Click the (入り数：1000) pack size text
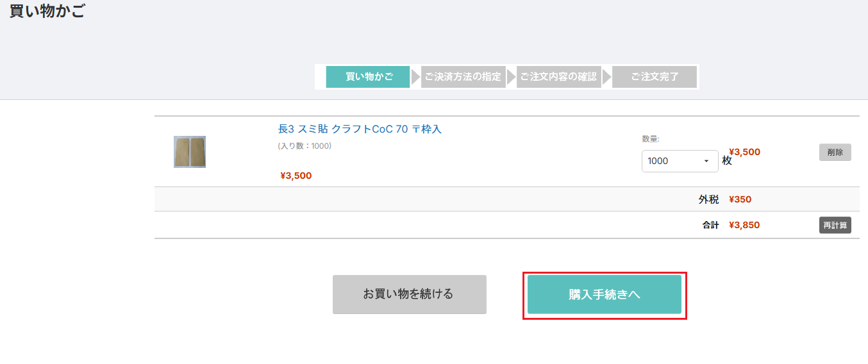 (x=305, y=146)
